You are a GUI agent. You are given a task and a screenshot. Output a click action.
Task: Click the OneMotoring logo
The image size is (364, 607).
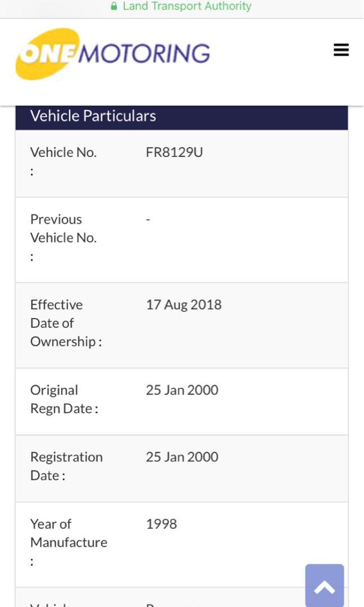click(112, 53)
